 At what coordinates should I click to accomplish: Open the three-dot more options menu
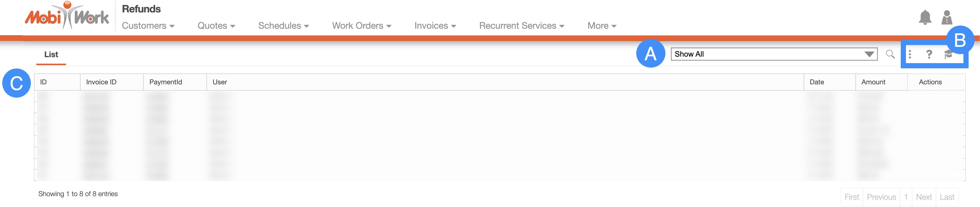910,54
